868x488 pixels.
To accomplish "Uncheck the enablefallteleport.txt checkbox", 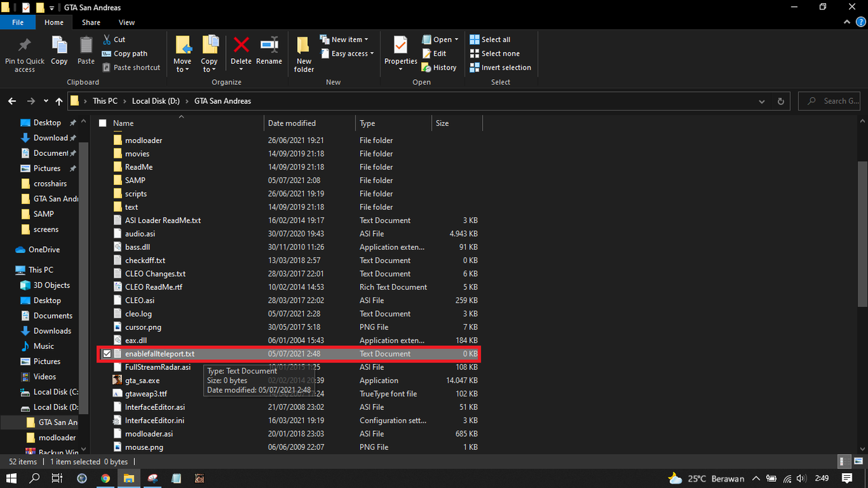I will click(106, 354).
